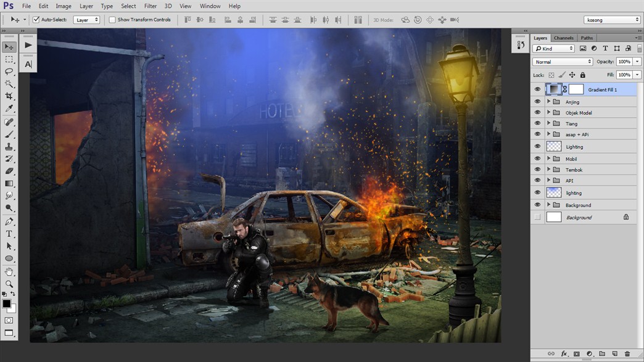Open the Select menu
Image resolution: width=644 pixels, height=362 pixels.
coord(128,6)
